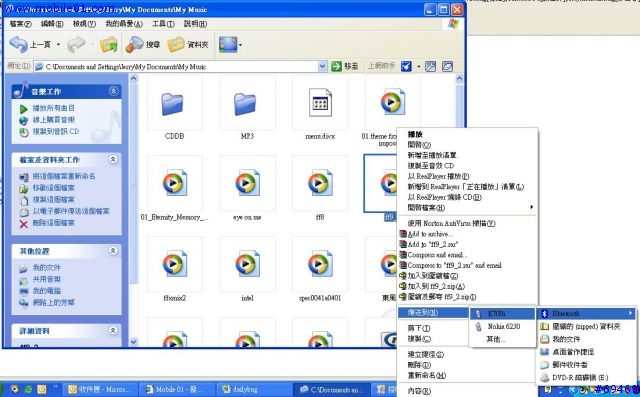
Task: Go up one folder level icon
Action: click(109, 44)
